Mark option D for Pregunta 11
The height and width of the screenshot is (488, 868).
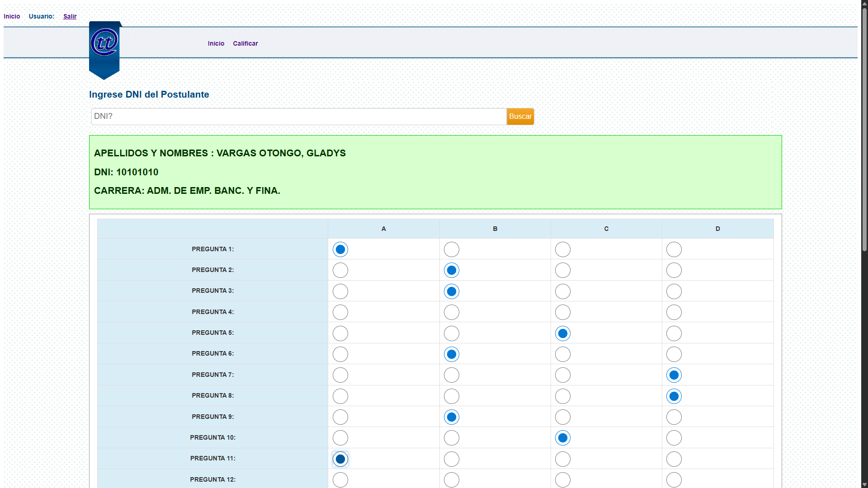(x=674, y=459)
